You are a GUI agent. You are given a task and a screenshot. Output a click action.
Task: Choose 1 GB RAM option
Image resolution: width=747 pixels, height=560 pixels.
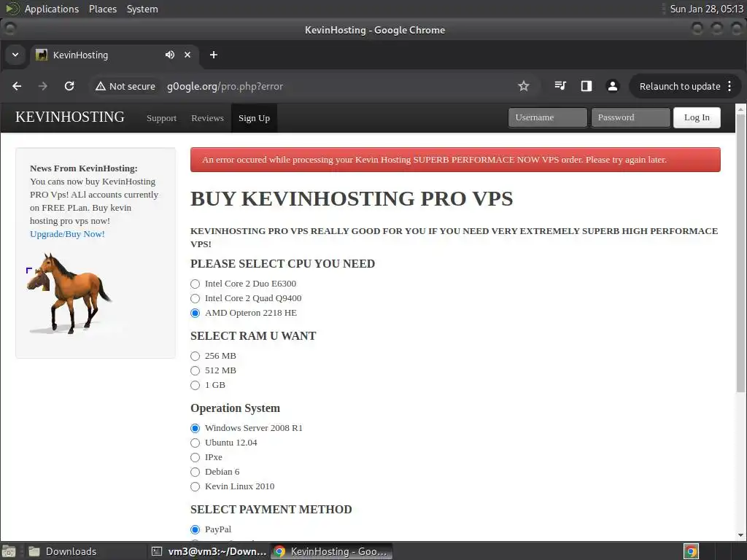click(x=195, y=385)
